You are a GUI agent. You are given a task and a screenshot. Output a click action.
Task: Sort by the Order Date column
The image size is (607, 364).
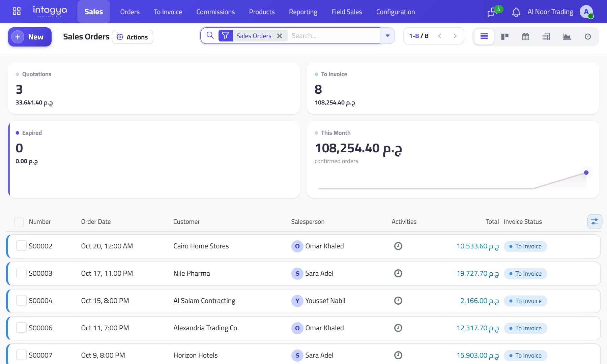[x=96, y=222]
